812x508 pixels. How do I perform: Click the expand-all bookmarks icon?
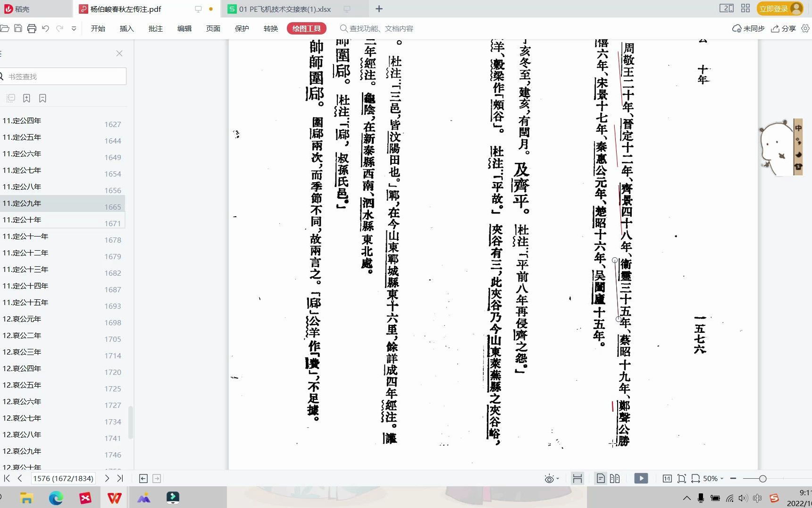pyautogui.click(x=11, y=98)
